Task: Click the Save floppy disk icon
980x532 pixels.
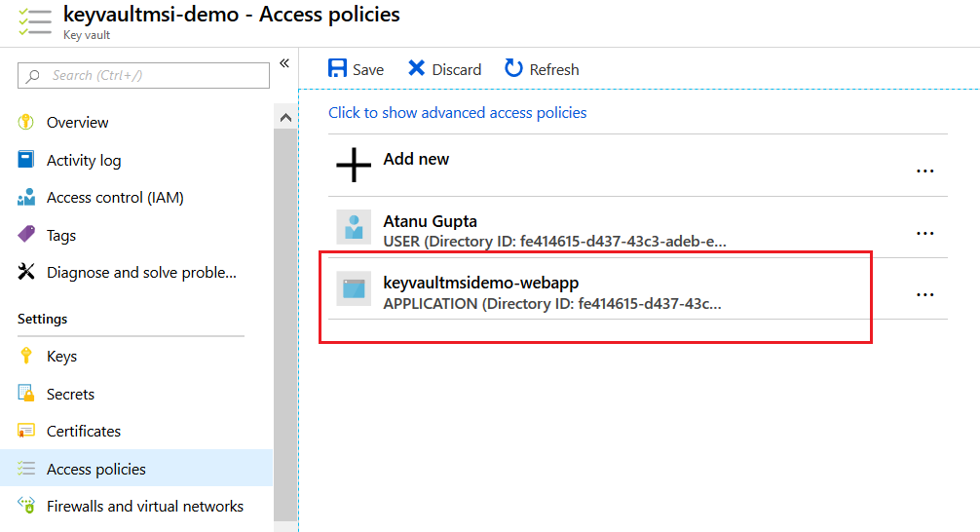Action: 337,68
